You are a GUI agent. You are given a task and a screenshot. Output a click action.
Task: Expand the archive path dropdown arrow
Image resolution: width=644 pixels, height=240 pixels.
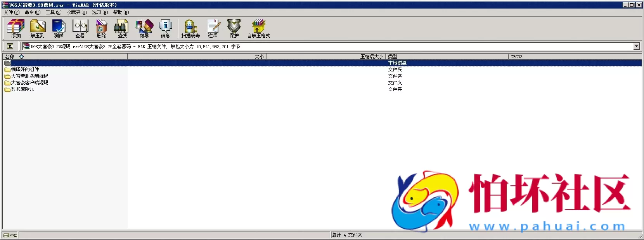(636, 46)
